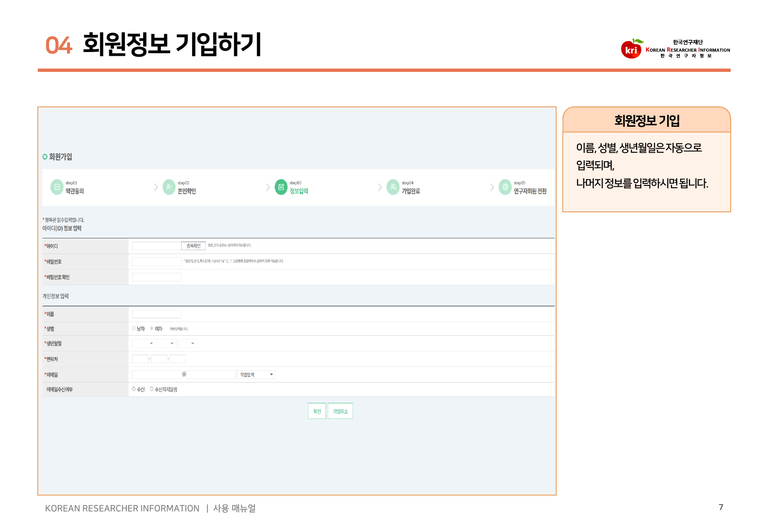
Task: Click the 비밀번호 확인 input field
Action: (x=156, y=277)
